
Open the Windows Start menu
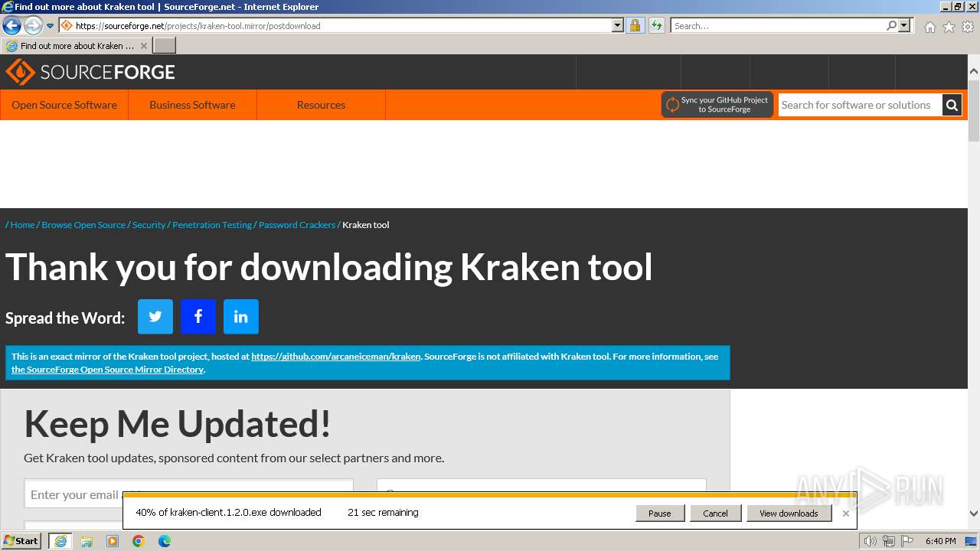(21, 541)
